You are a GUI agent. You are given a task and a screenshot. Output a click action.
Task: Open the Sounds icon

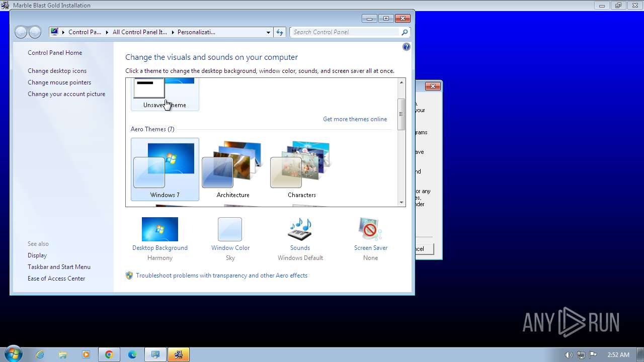click(x=300, y=229)
